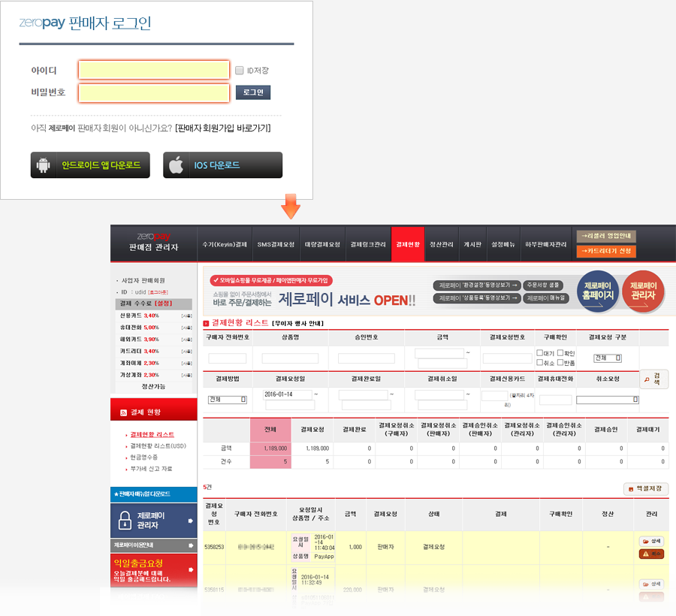Click the 로그아웃 link next to ID
The height and width of the screenshot is (616, 676).
coord(158,292)
